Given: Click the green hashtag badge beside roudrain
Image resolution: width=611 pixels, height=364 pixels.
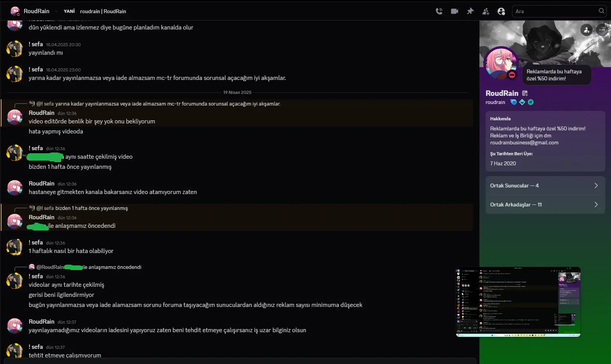Looking at the screenshot, I should pyautogui.click(x=531, y=102).
